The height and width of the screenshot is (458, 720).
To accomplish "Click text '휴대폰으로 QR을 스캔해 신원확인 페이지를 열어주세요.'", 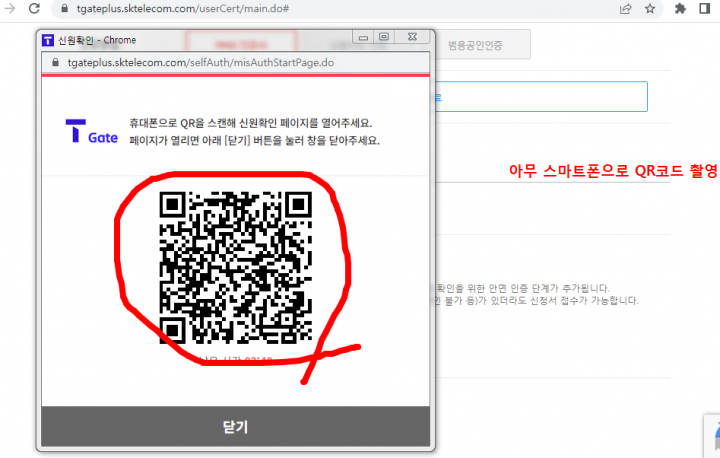I will click(x=251, y=123).
